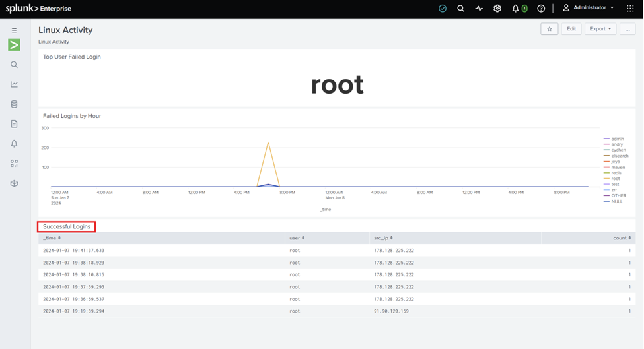Open the cube package icon in sidebar
Viewport: 644px width, 349px height.
pyautogui.click(x=14, y=183)
